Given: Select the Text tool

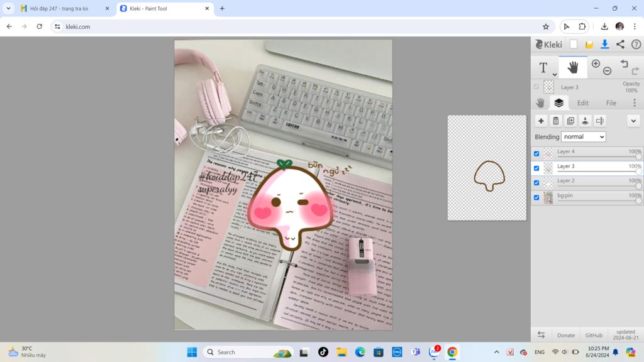Looking at the screenshot, I should pyautogui.click(x=543, y=67).
